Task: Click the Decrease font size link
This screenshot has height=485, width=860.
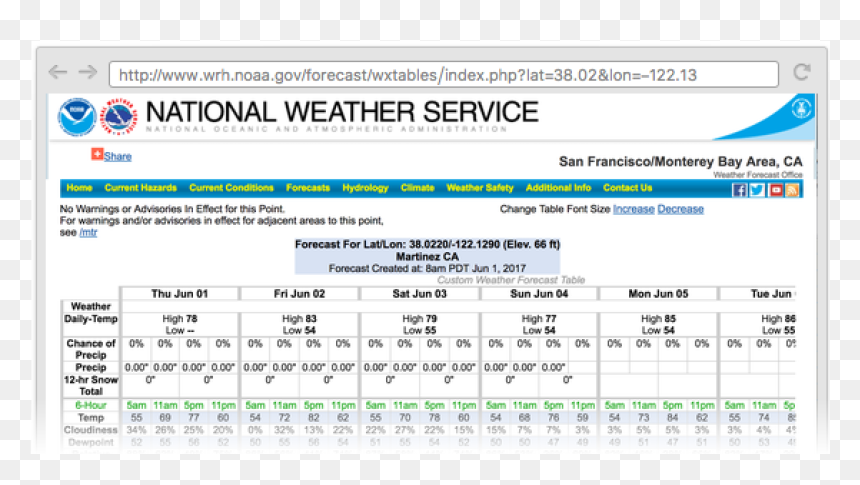Action: pyautogui.click(x=680, y=209)
